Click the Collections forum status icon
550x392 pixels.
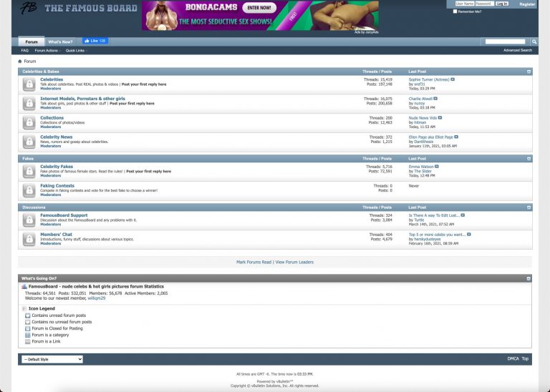29,122
